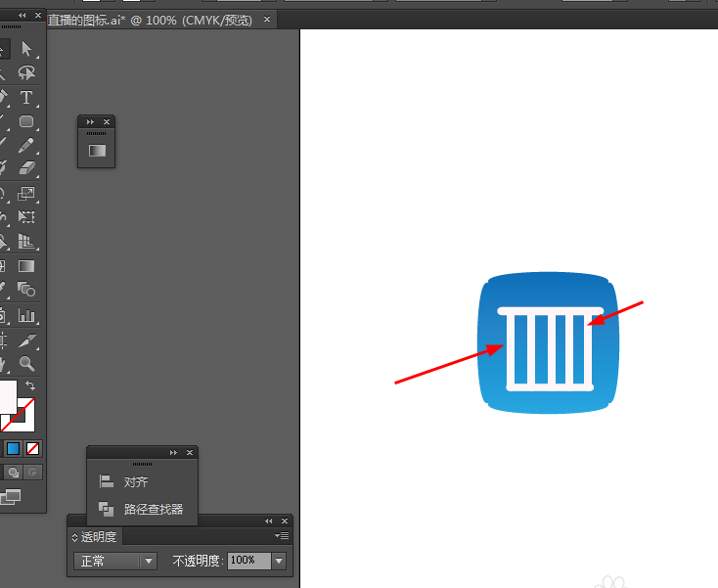The height and width of the screenshot is (588, 718).
Task: Select the Slice tool
Action: click(26, 340)
